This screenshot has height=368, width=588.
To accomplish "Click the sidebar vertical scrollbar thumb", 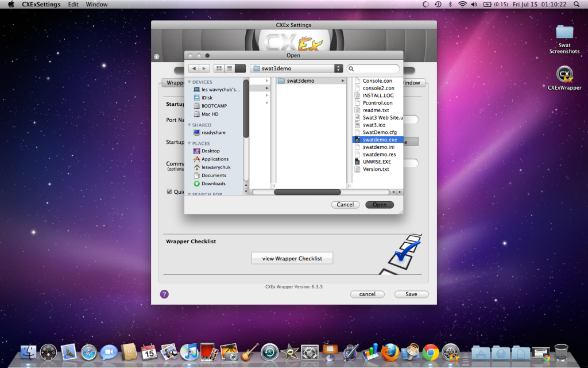I will 246,109.
